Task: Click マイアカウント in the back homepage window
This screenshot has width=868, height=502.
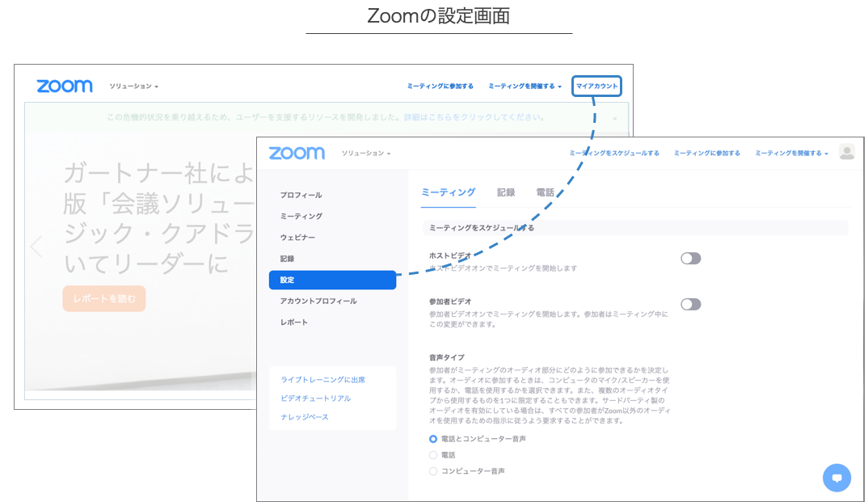Action: point(596,86)
